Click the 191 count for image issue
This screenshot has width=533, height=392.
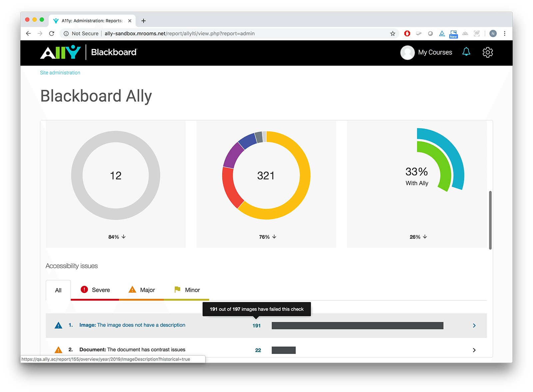click(257, 326)
